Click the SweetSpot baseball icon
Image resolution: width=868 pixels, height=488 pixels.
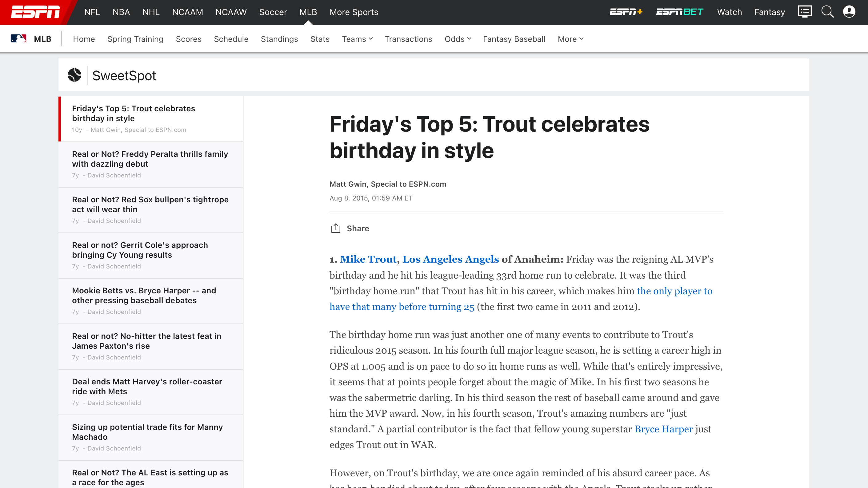coord(74,75)
